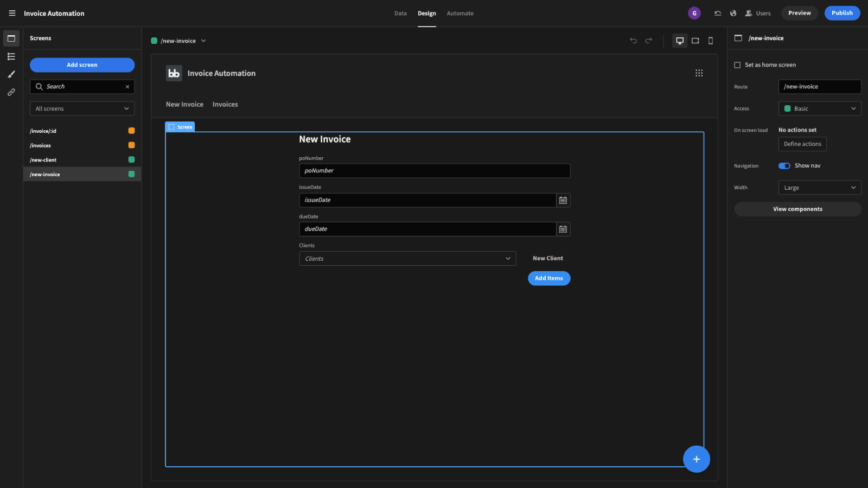Switch to the Design tab

[x=427, y=14]
